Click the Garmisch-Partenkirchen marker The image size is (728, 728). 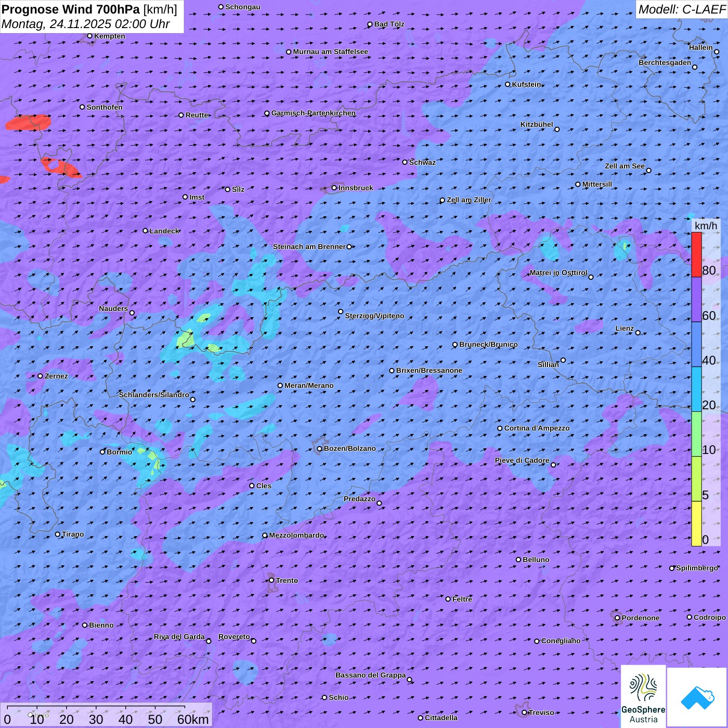[267, 113]
